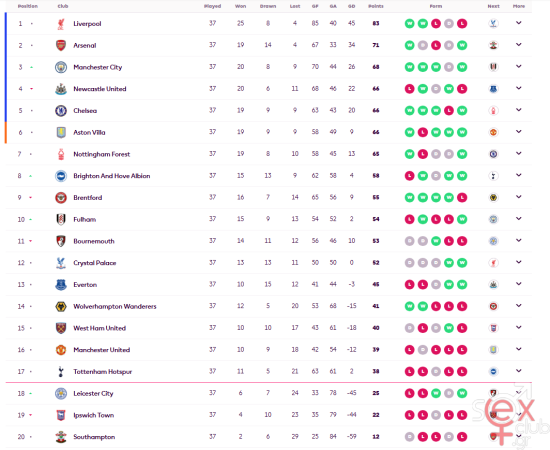This screenshot has width=550, height=450.
Task: Expand the Chelsea row chevron
Action: point(518,110)
